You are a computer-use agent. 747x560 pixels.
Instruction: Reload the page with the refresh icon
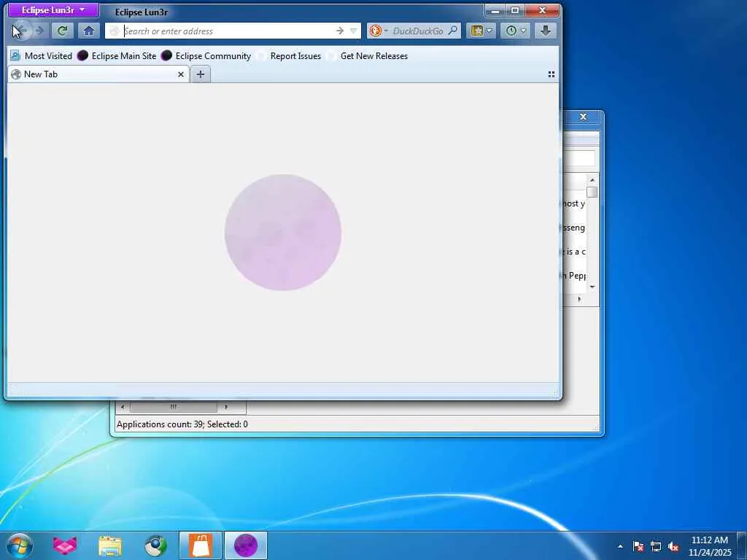[62, 31]
